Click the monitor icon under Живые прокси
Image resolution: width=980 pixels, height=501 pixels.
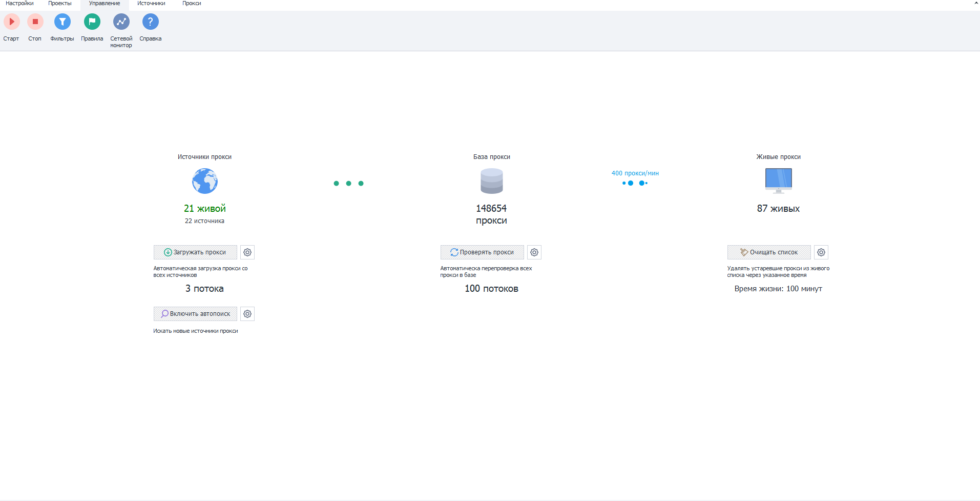[x=779, y=181]
